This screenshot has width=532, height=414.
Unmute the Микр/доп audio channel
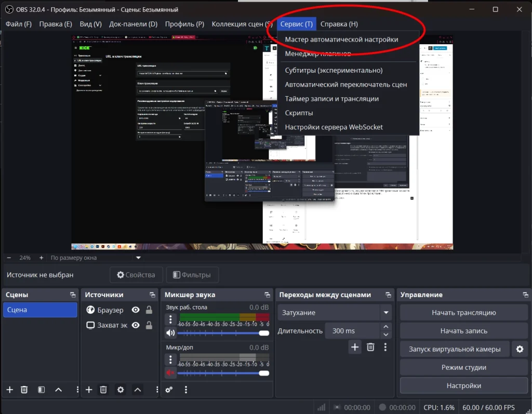[x=170, y=372]
